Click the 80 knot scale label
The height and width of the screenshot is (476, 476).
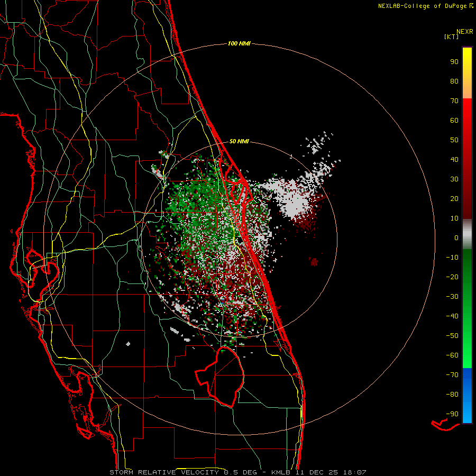[x=454, y=81]
